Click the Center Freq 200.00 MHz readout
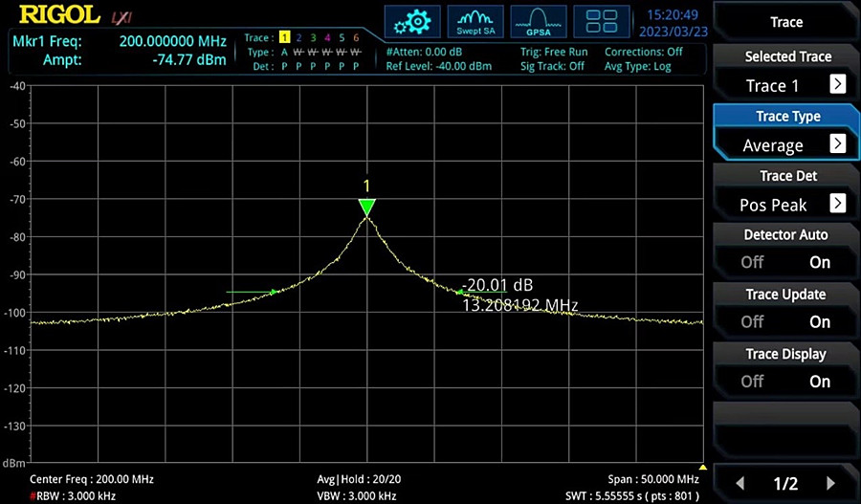The width and height of the screenshot is (861, 504). point(92,479)
